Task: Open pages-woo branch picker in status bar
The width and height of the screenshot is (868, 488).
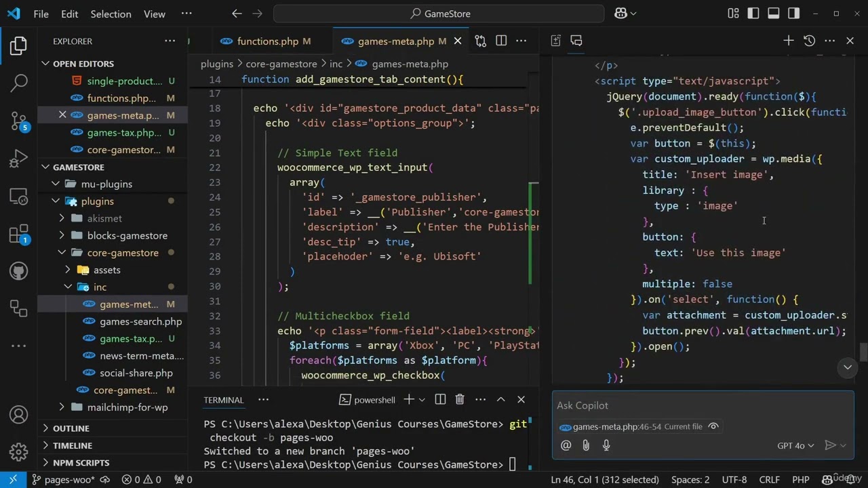Action: click(x=62, y=480)
